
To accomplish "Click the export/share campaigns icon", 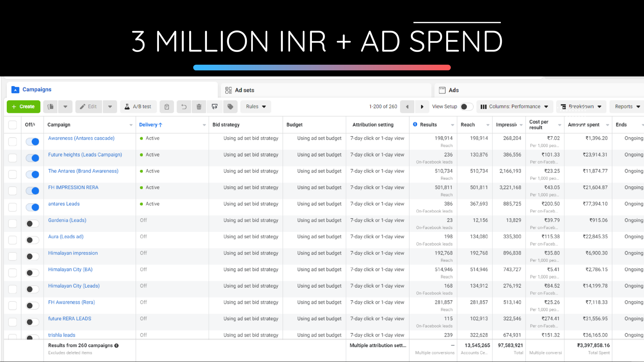I will [x=215, y=107].
